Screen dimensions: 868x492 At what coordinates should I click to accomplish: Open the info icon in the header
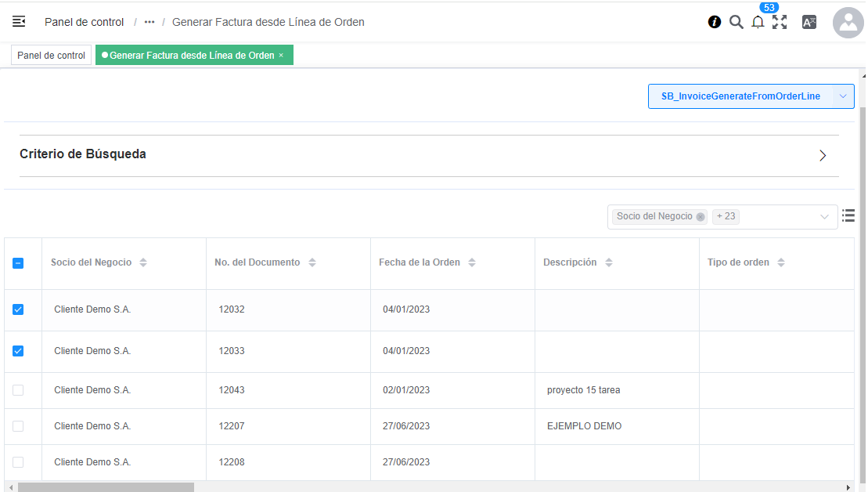(714, 22)
